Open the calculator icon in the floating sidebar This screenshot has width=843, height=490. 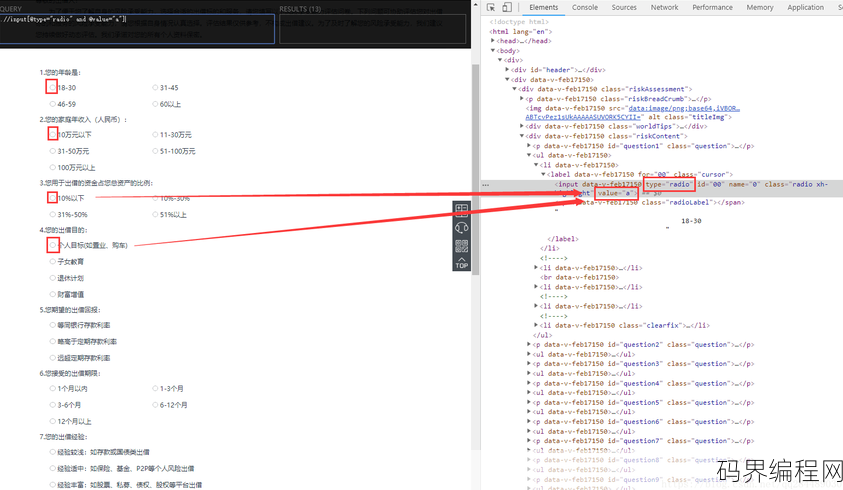462,209
